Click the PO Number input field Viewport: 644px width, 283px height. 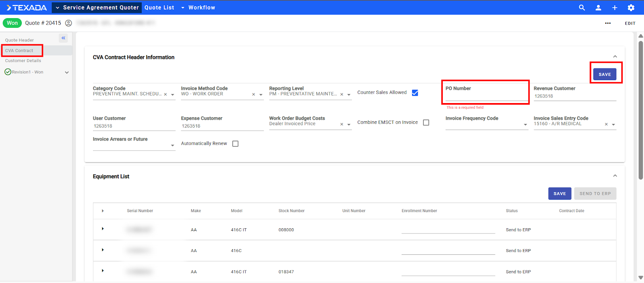pyautogui.click(x=486, y=97)
